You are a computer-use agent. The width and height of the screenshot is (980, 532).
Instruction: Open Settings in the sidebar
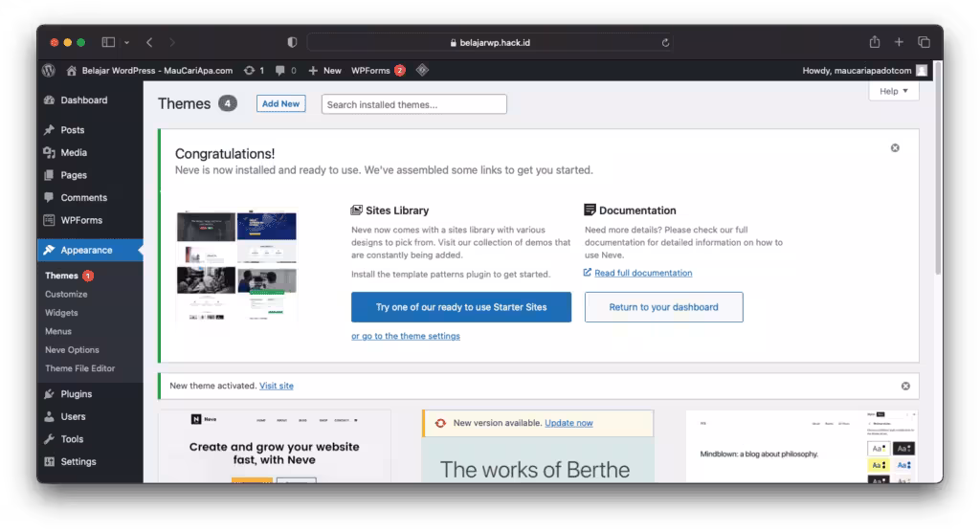90,461
